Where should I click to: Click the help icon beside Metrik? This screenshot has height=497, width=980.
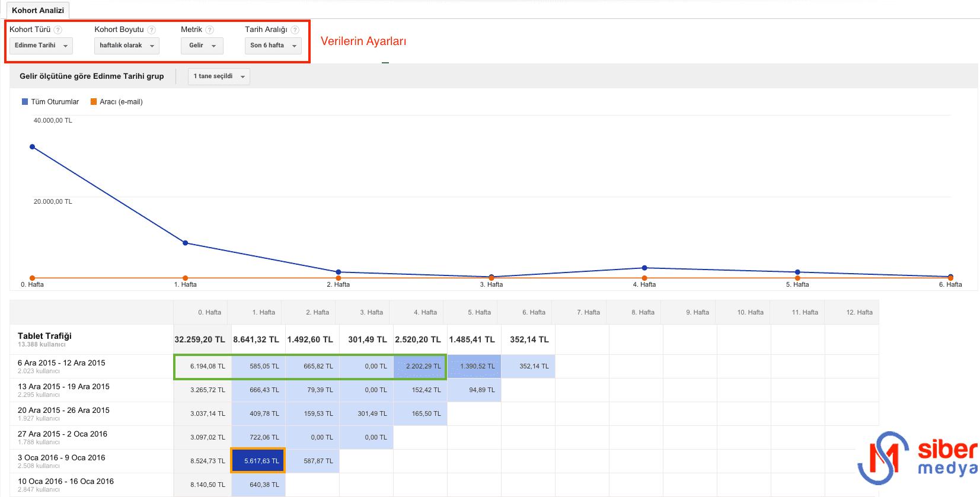pyautogui.click(x=210, y=30)
